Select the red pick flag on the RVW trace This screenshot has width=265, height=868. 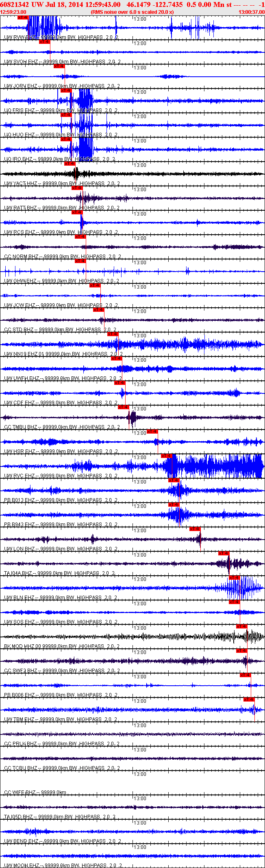click(x=23, y=17)
